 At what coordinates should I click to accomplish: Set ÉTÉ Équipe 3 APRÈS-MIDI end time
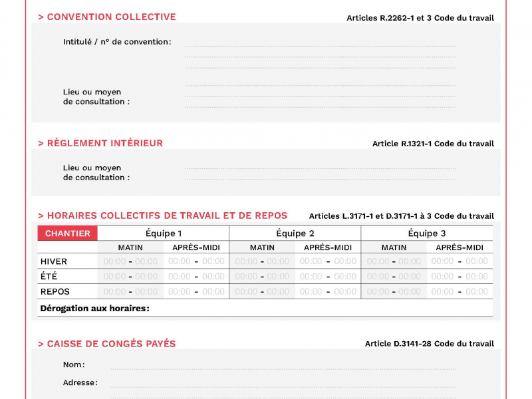tap(477, 277)
